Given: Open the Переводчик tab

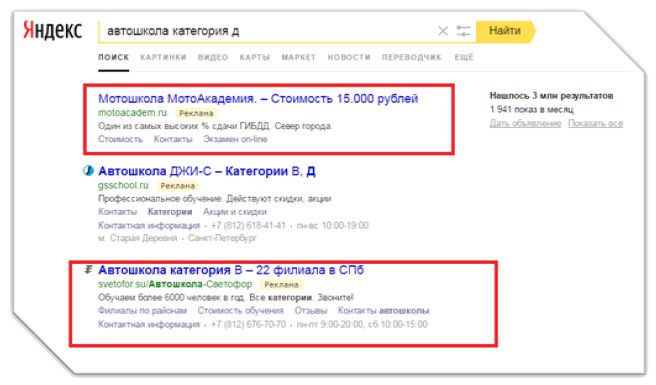Looking at the screenshot, I should [411, 57].
